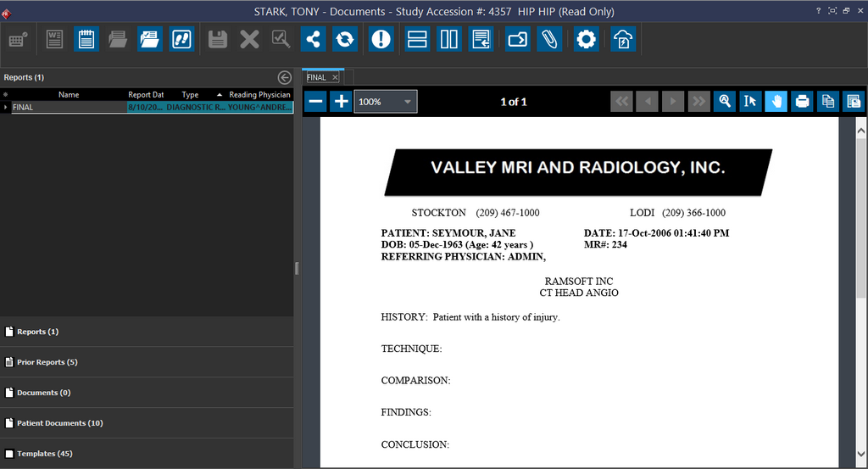Click the document viewer vertical scrollbar
Screen dimensions: 868x469
(x=860, y=288)
